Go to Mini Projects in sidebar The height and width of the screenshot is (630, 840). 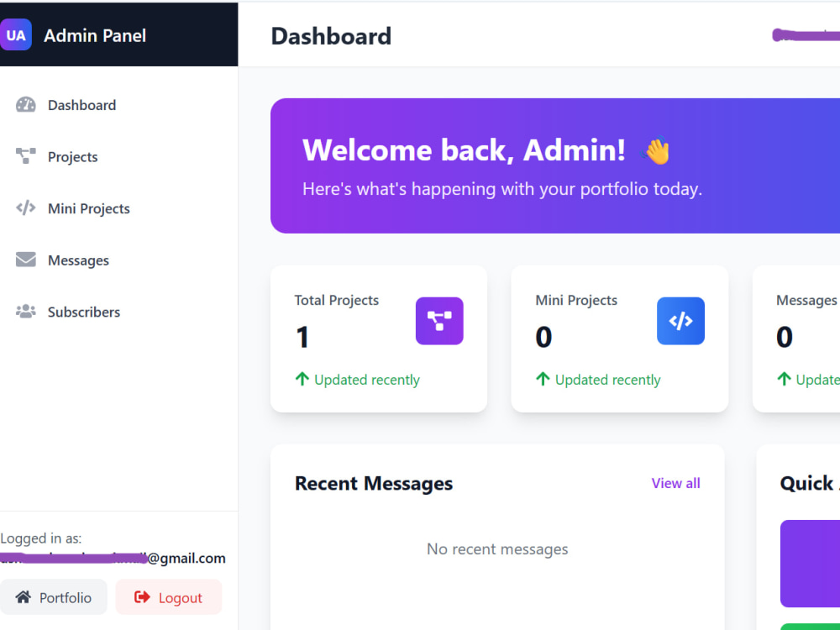pyautogui.click(x=89, y=207)
